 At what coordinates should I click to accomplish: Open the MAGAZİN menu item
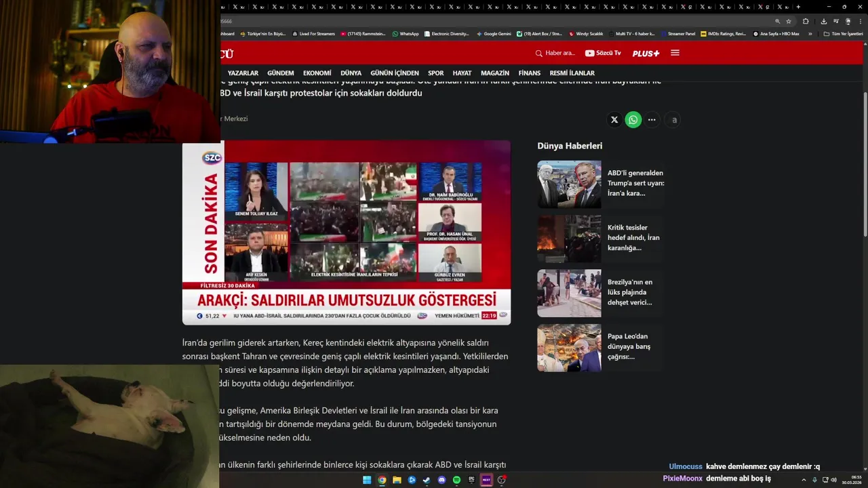tap(495, 73)
